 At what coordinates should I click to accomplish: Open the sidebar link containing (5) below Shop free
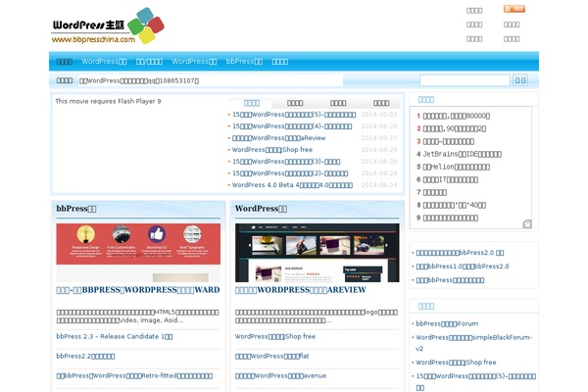(x=476, y=381)
